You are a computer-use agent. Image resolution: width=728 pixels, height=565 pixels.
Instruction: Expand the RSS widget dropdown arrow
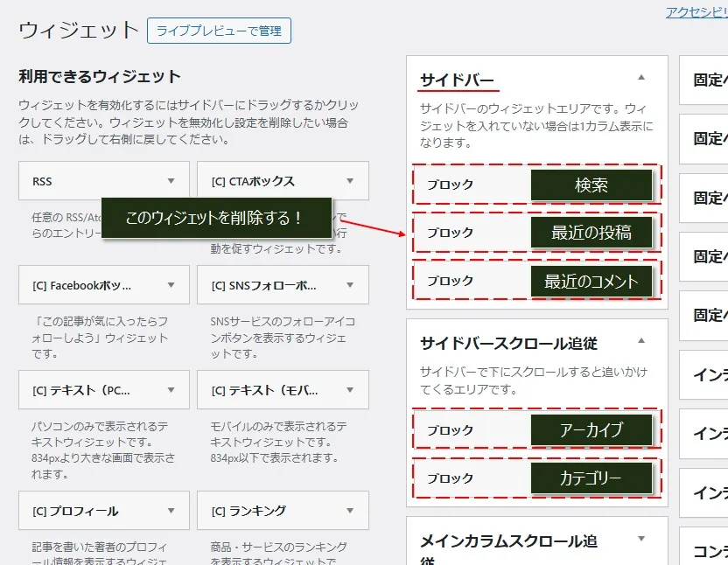[x=171, y=181]
